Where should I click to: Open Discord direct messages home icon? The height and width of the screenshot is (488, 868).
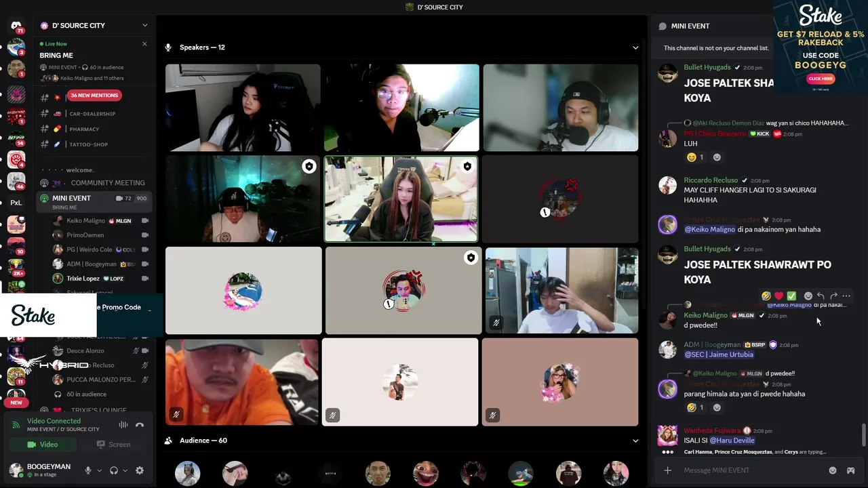pyautogui.click(x=16, y=26)
